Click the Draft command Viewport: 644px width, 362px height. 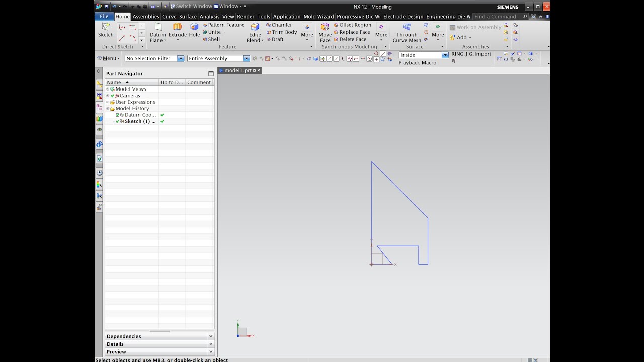[x=275, y=39]
